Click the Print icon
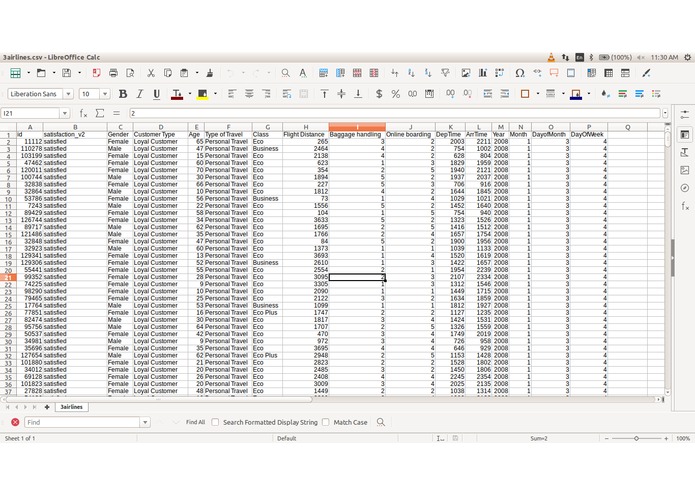This screenshot has width=695, height=494. [x=113, y=73]
